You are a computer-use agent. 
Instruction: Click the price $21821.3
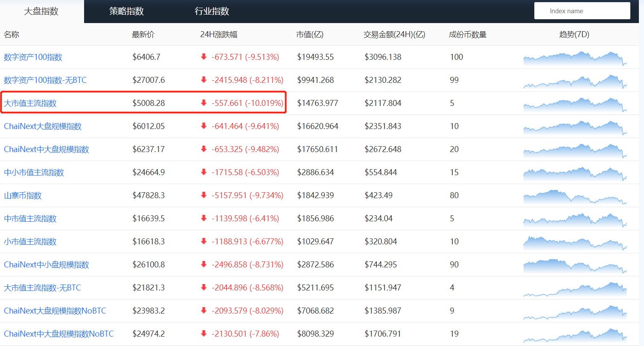coord(149,288)
